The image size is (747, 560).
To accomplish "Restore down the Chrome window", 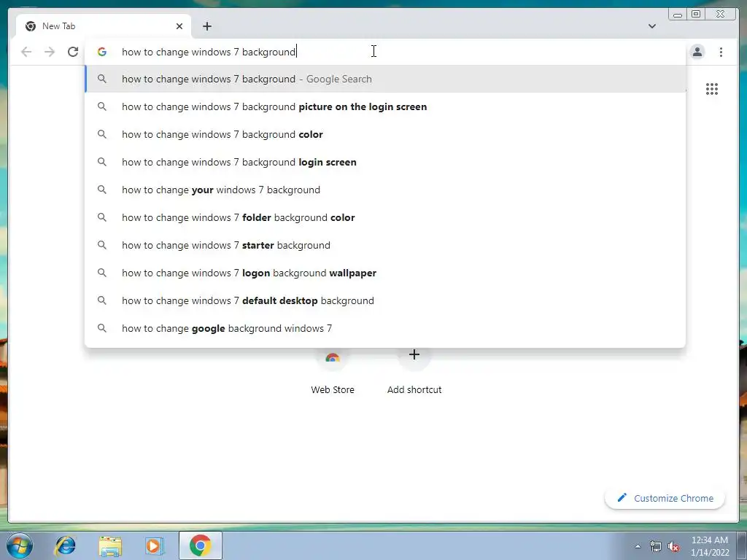I will pyautogui.click(x=696, y=15).
